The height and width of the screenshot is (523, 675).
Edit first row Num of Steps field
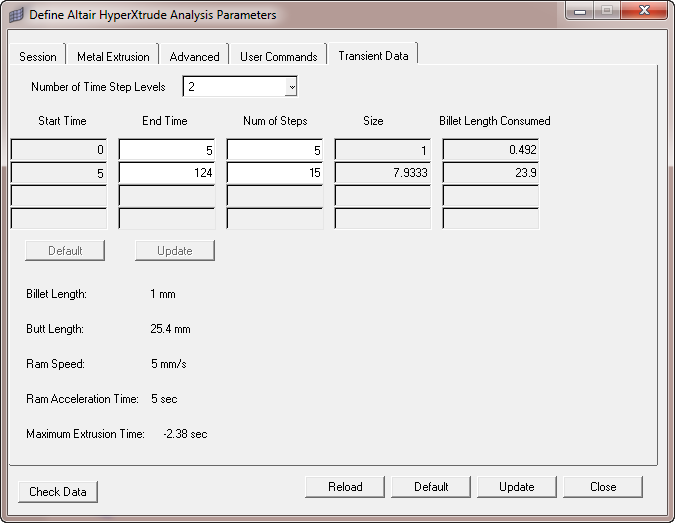coord(274,150)
